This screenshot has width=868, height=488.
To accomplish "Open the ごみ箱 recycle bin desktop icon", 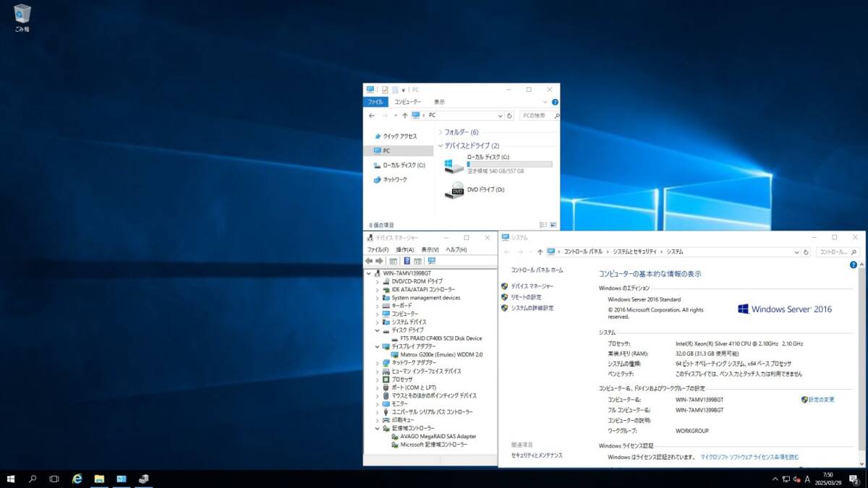I will (22, 17).
